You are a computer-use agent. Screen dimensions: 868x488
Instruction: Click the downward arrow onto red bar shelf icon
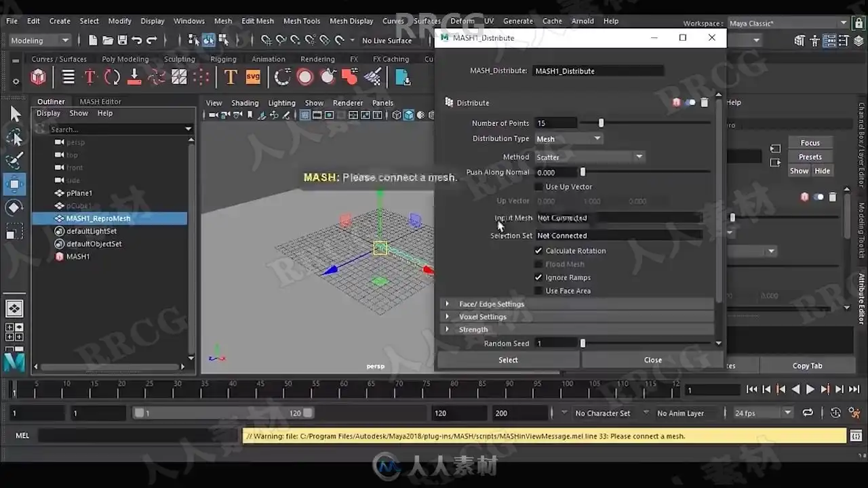(x=134, y=77)
